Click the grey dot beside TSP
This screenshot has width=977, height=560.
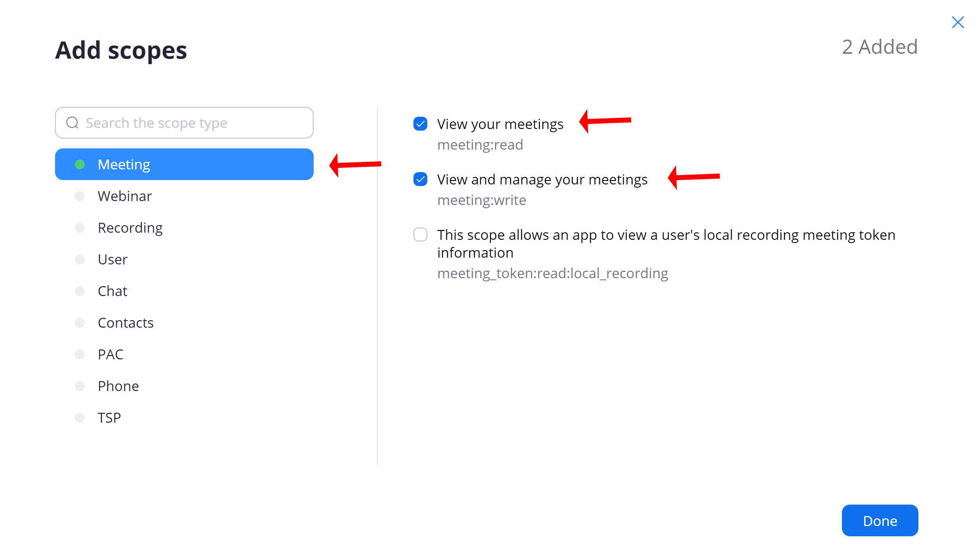[80, 418]
